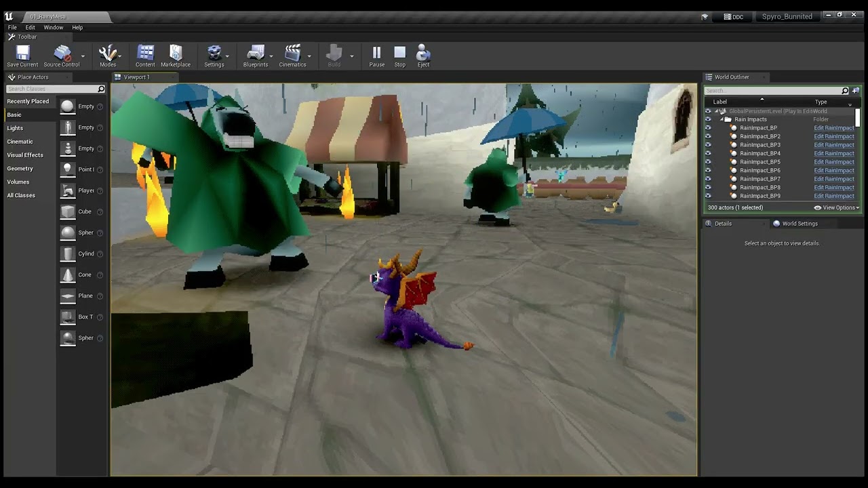868x488 pixels.
Task: Open help for Cube actor
Action: (x=100, y=211)
